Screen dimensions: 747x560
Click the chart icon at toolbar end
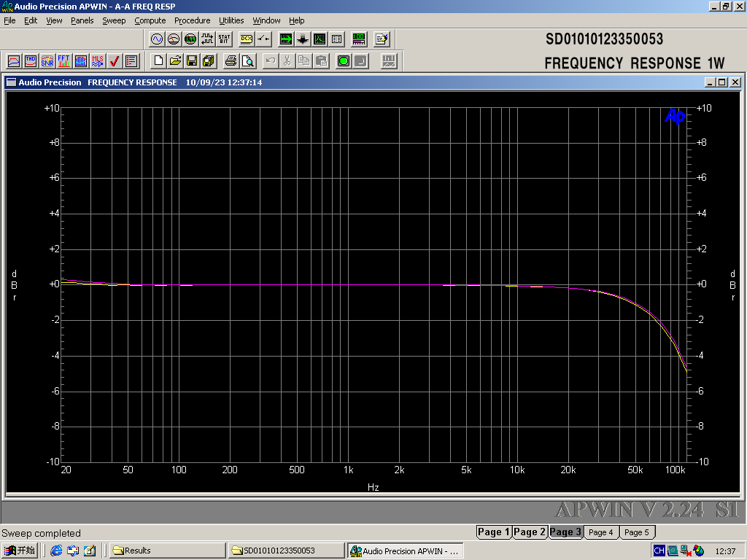(x=389, y=61)
